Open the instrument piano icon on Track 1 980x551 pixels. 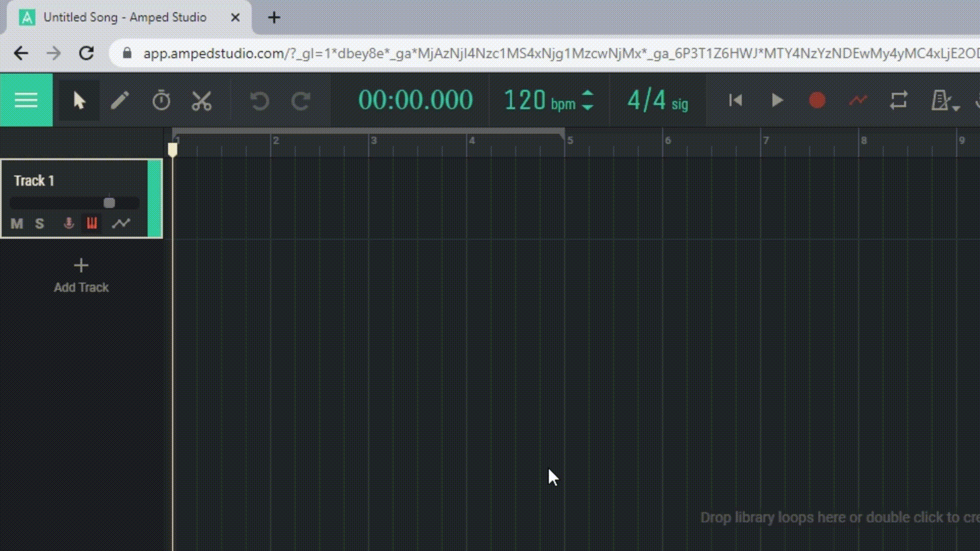[x=92, y=223]
